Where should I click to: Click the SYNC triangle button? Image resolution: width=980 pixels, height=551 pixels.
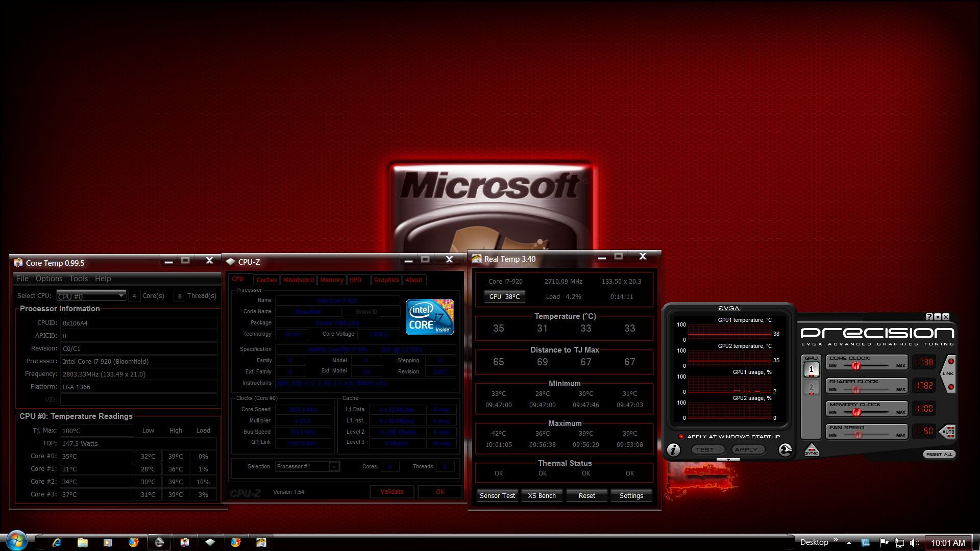click(811, 450)
